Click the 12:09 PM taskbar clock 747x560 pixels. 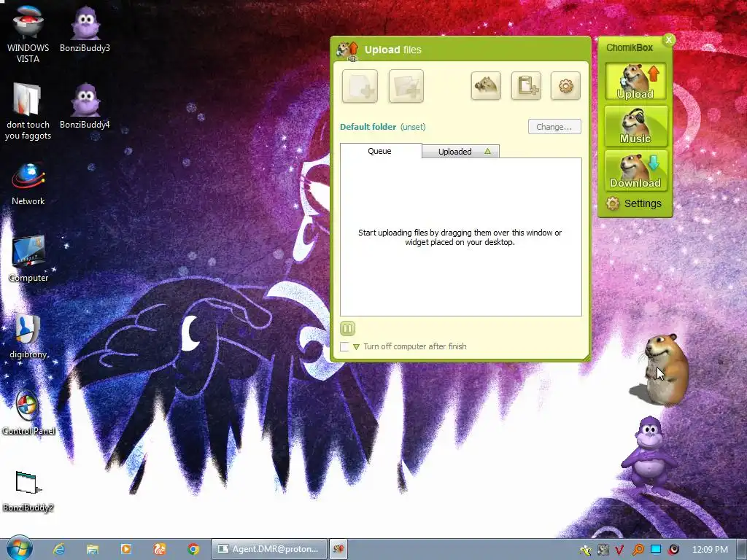tap(710, 550)
